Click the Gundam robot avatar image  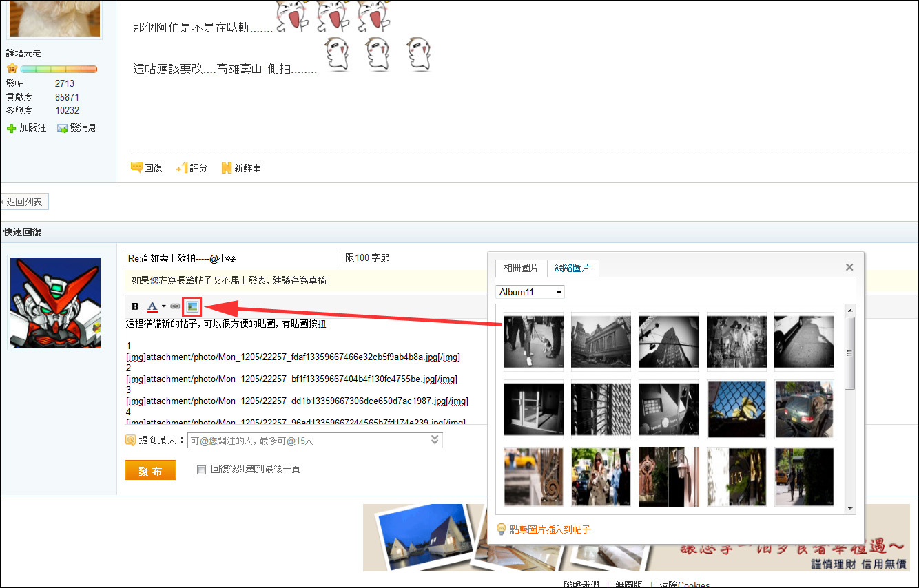point(55,303)
